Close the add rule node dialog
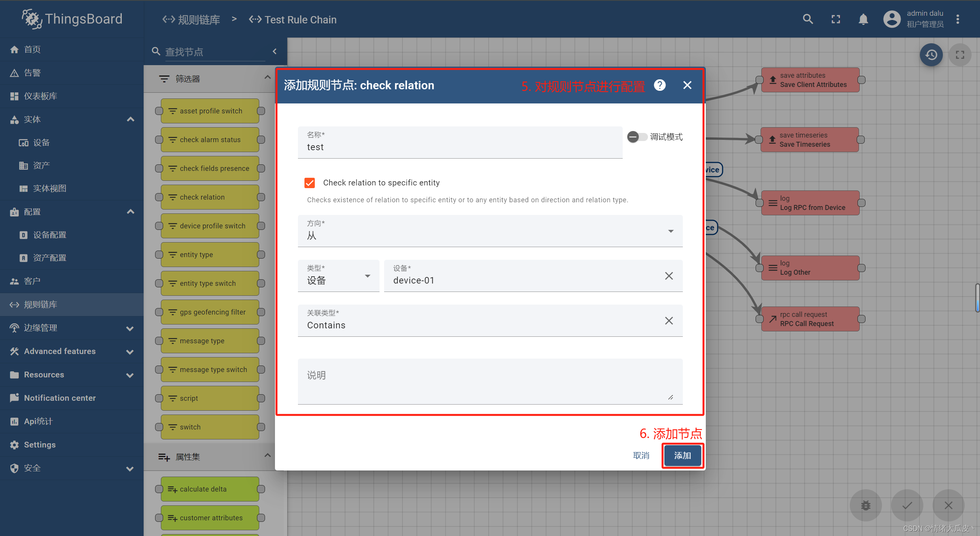The image size is (980, 536). pos(687,85)
